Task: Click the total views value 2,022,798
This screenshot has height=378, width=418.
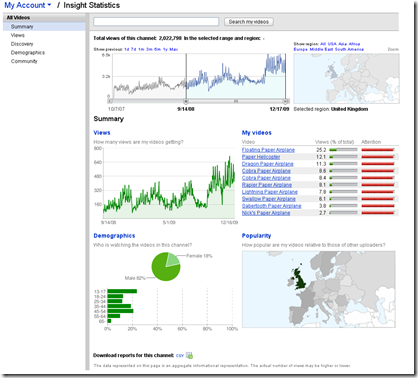Action: click(x=170, y=38)
